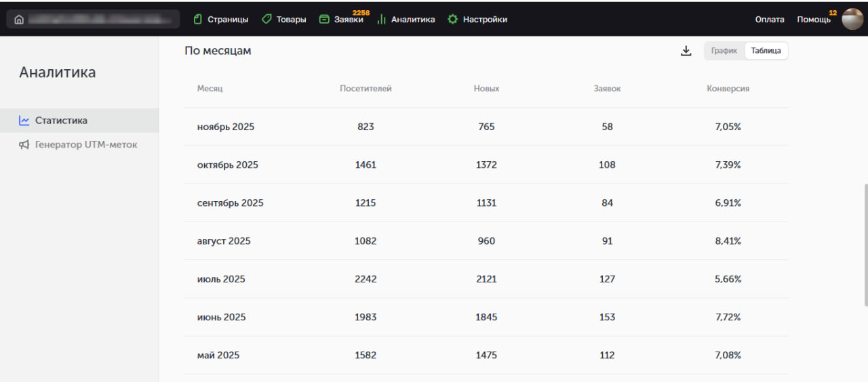Open Помощь menu with 12 notifications
Viewport: 868px width, 382px height.
coord(814,20)
